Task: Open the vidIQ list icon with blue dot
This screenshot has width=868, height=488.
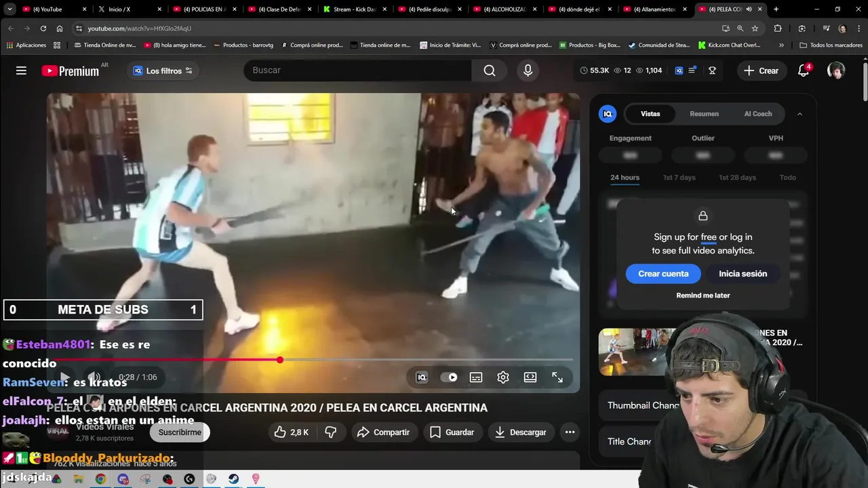Action: [x=692, y=70]
